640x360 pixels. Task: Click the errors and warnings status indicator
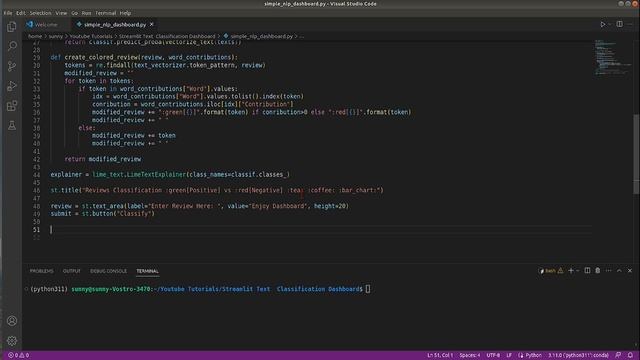click(x=18, y=355)
